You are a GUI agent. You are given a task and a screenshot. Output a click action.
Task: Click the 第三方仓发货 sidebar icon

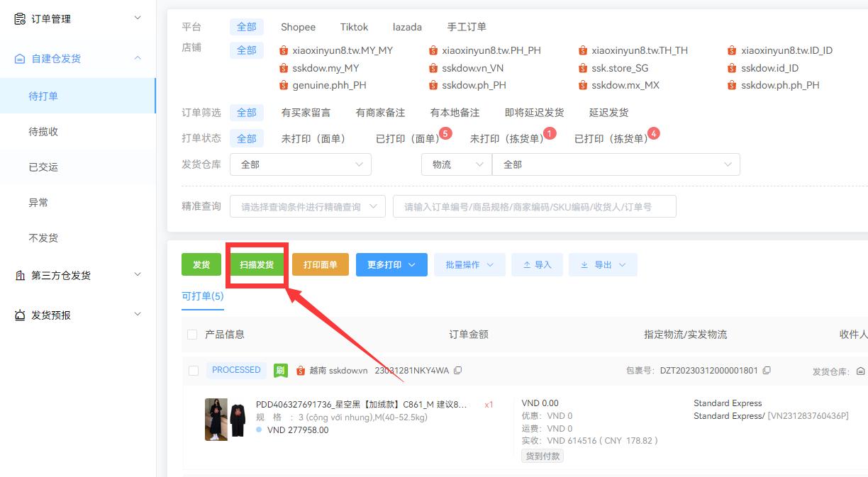[20, 275]
